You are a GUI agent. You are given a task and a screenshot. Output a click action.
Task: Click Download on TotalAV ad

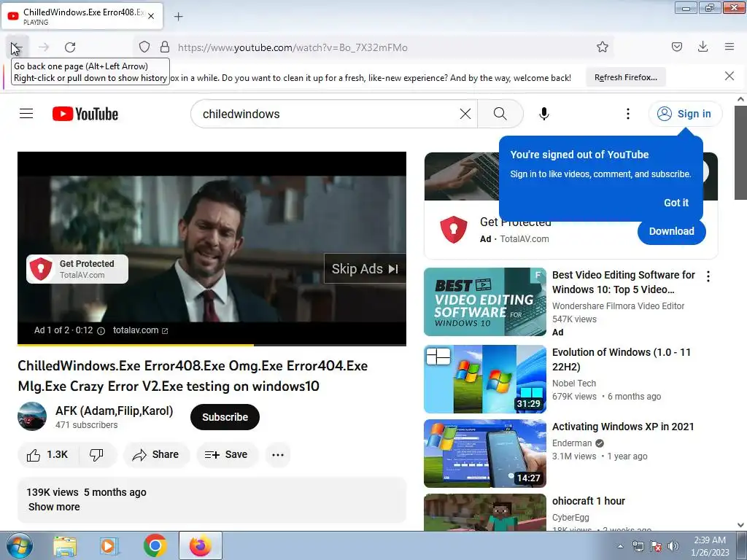671,231
